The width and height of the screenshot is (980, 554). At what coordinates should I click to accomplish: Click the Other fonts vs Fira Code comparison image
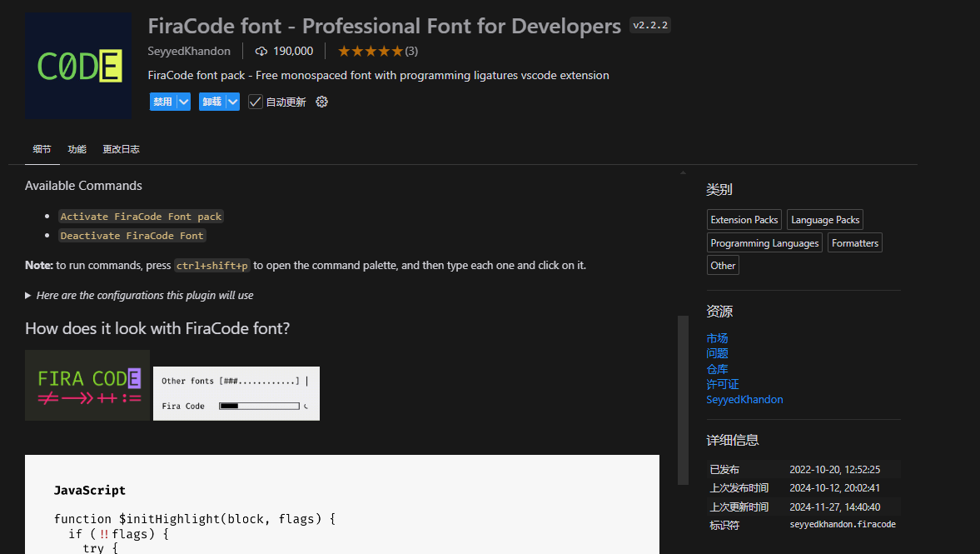coord(236,393)
